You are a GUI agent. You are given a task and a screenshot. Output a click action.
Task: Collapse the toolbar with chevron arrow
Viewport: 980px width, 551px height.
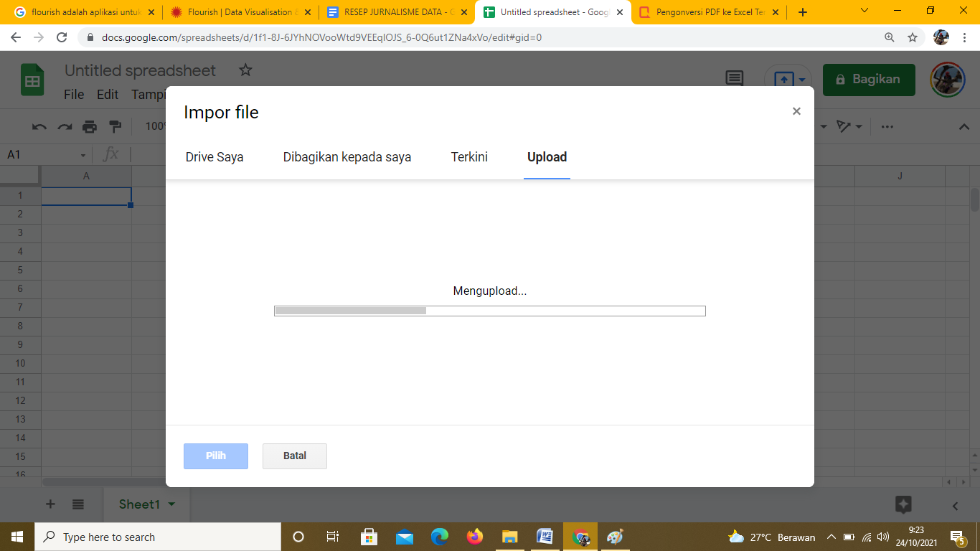point(964,127)
